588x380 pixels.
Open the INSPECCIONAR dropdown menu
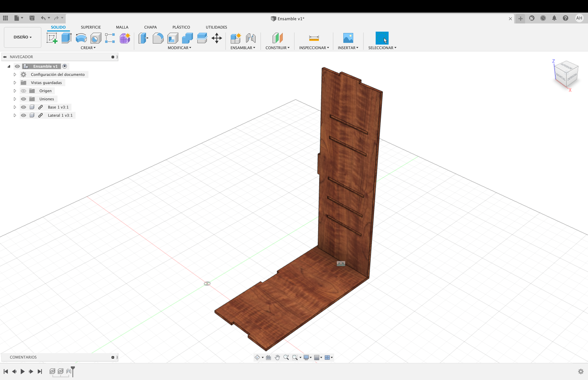tap(314, 48)
